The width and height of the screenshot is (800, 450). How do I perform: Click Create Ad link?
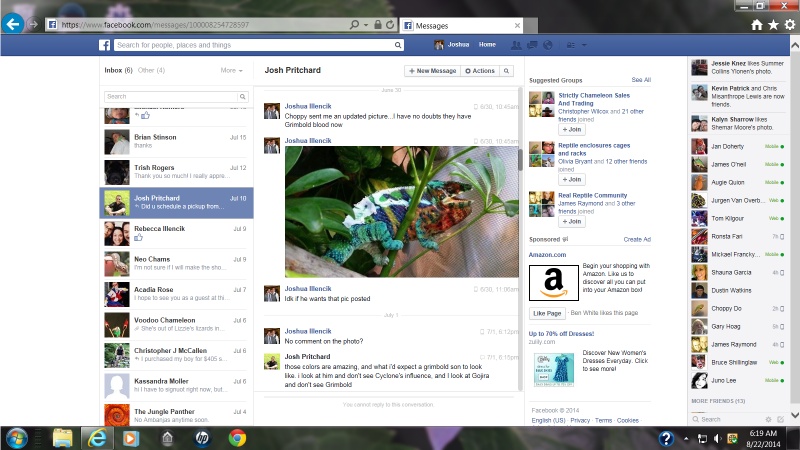pyautogui.click(x=637, y=239)
